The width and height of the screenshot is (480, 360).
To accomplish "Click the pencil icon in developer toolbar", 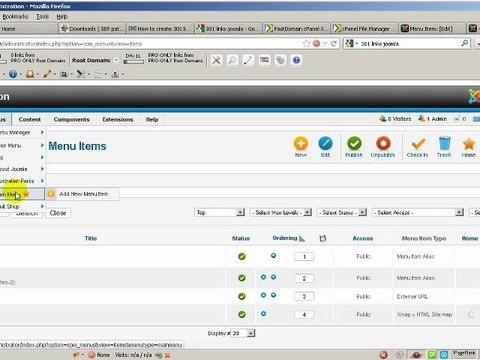I will click(47, 74).
